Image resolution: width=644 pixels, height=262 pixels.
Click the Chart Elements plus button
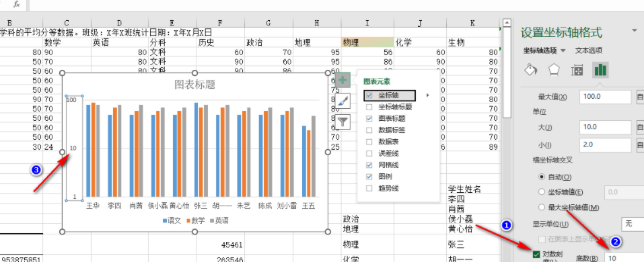(x=343, y=79)
